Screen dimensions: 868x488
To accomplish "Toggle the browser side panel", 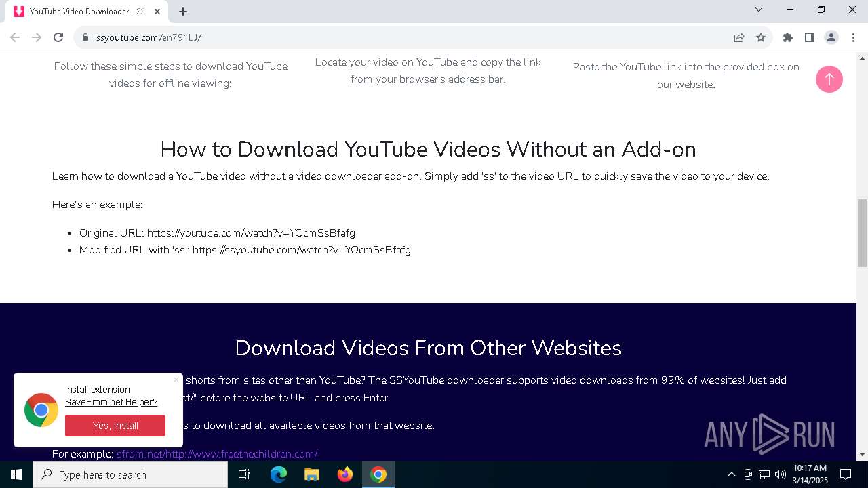I will [810, 37].
